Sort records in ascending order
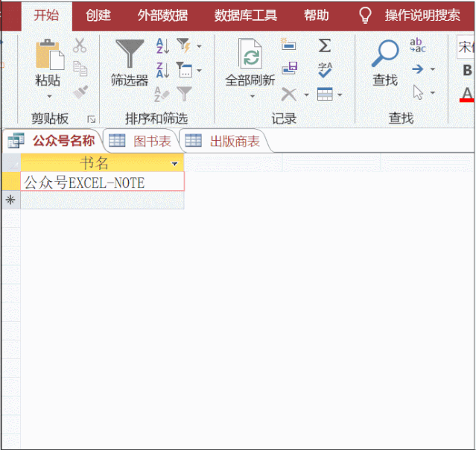 coord(162,46)
